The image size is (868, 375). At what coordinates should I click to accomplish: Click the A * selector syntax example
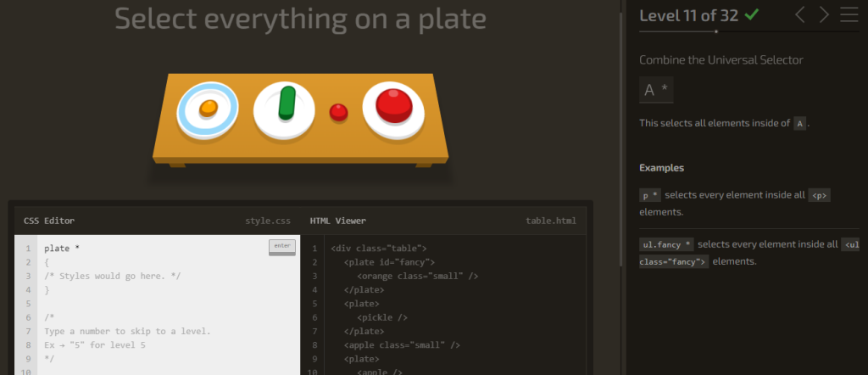pyautogui.click(x=656, y=90)
